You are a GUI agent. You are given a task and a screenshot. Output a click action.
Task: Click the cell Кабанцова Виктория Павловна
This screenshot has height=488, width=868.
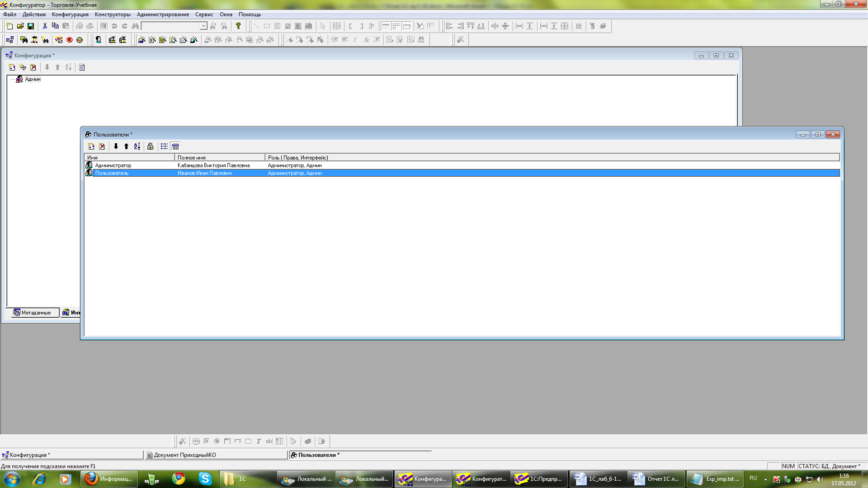tap(213, 165)
